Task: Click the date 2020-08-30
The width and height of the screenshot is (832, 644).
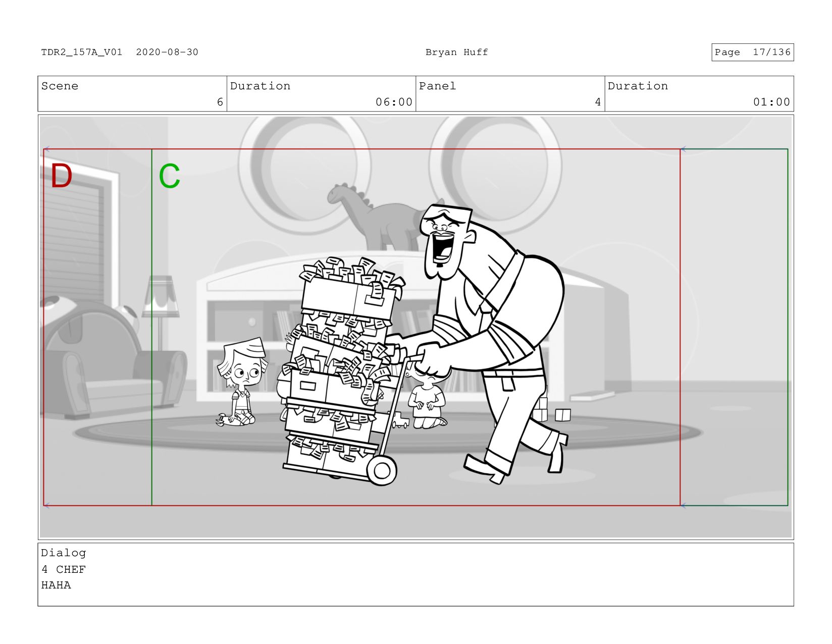Action: click(167, 52)
